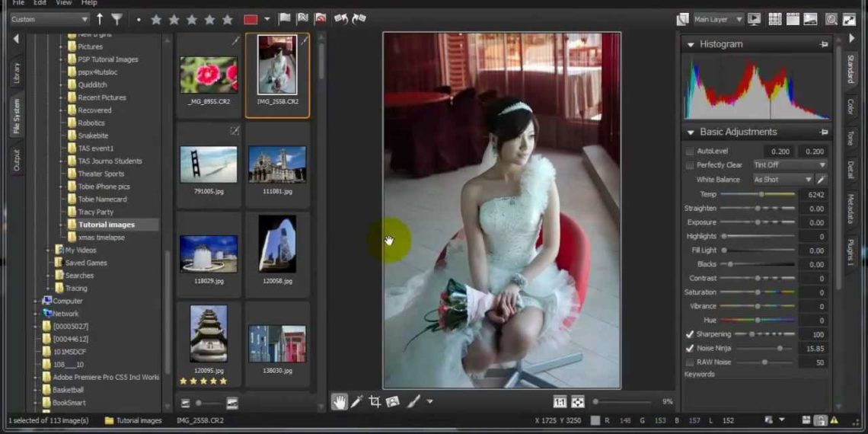The width and height of the screenshot is (868, 434).
Task: Enable the AutoLevel checkbox
Action: coord(690,152)
